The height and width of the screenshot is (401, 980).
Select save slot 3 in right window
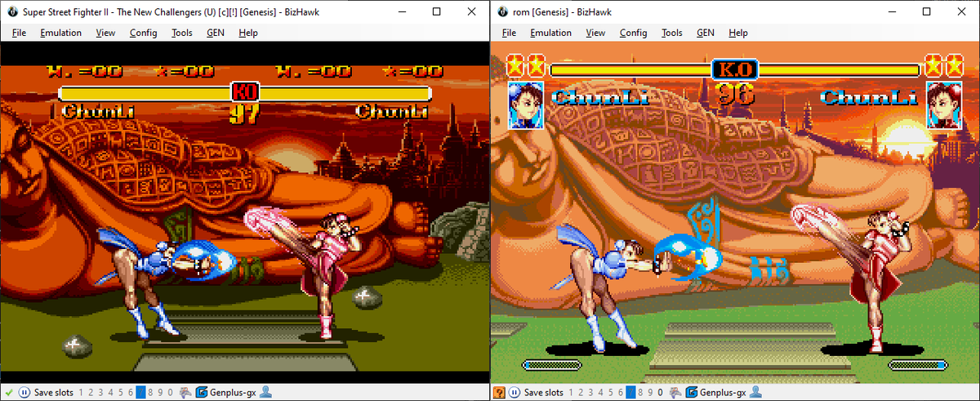point(590,393)
